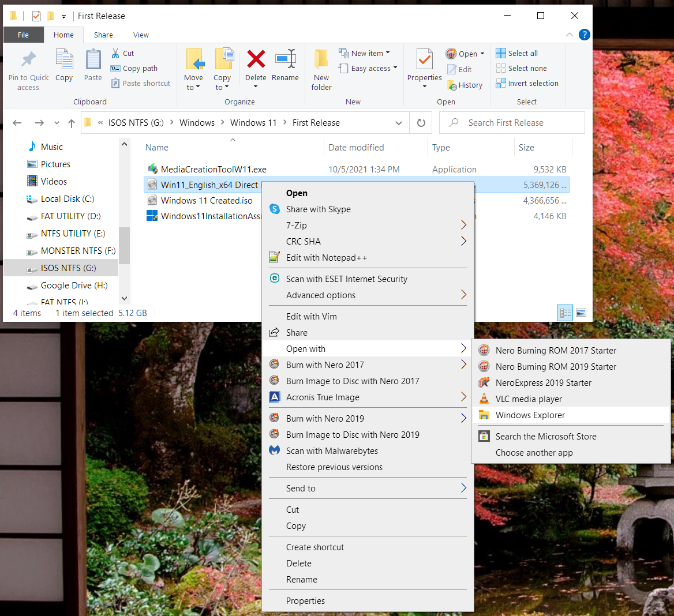This screenshot has width=674, height=616.
Task: Click the Copy ribbon icon
Action: 64,59
